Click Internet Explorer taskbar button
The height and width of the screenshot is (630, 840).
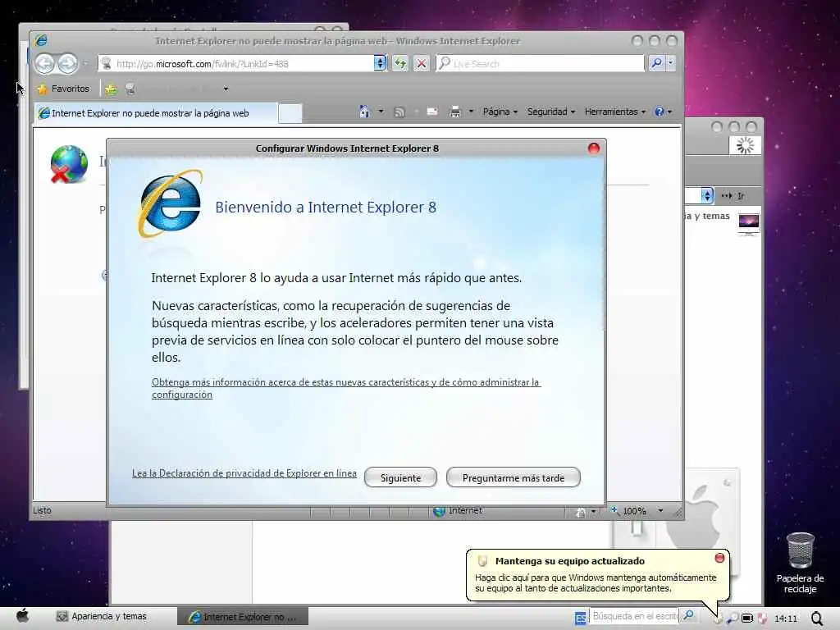243,617
